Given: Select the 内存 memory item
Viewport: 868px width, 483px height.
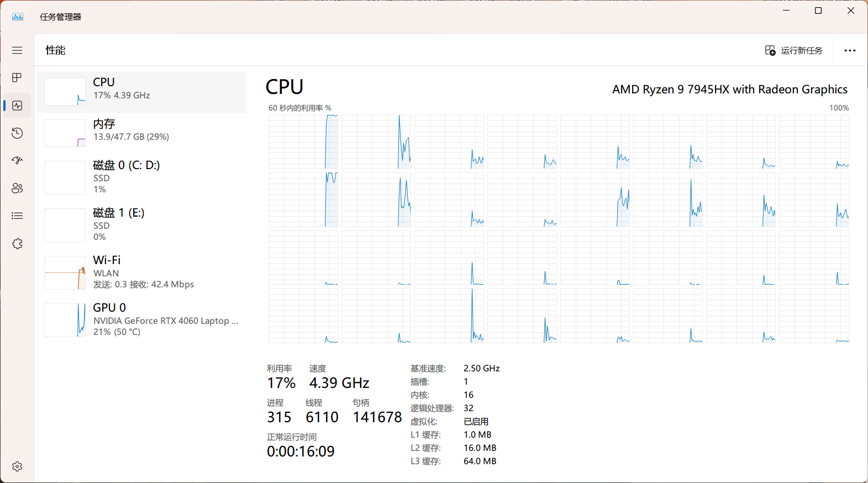Looking at the screenshot, I should coord(141,133).
